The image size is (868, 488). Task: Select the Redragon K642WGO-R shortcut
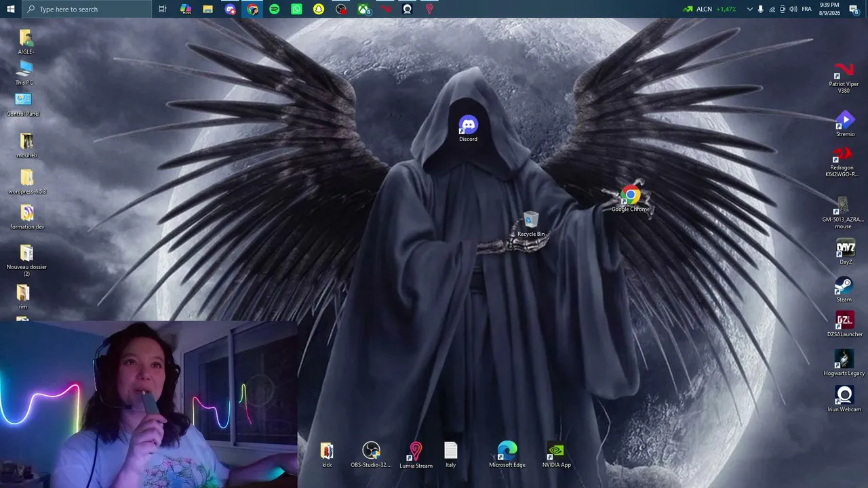(842, 161)
